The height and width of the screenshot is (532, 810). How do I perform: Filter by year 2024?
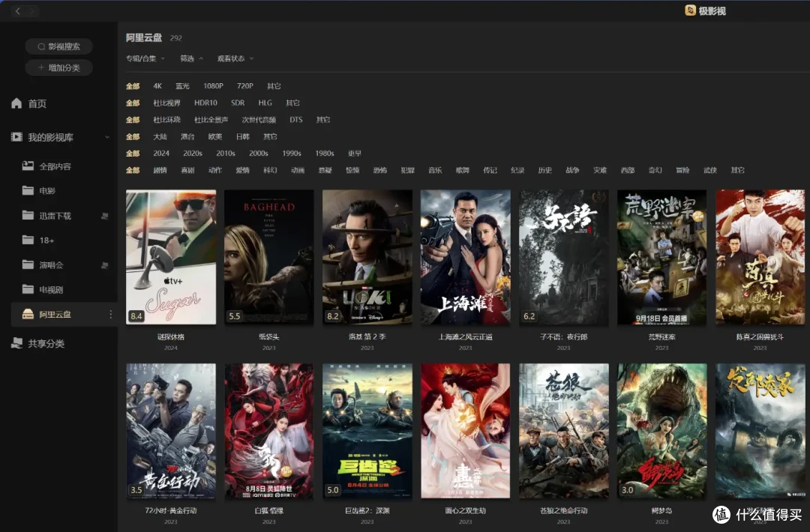tap(161, 154)
